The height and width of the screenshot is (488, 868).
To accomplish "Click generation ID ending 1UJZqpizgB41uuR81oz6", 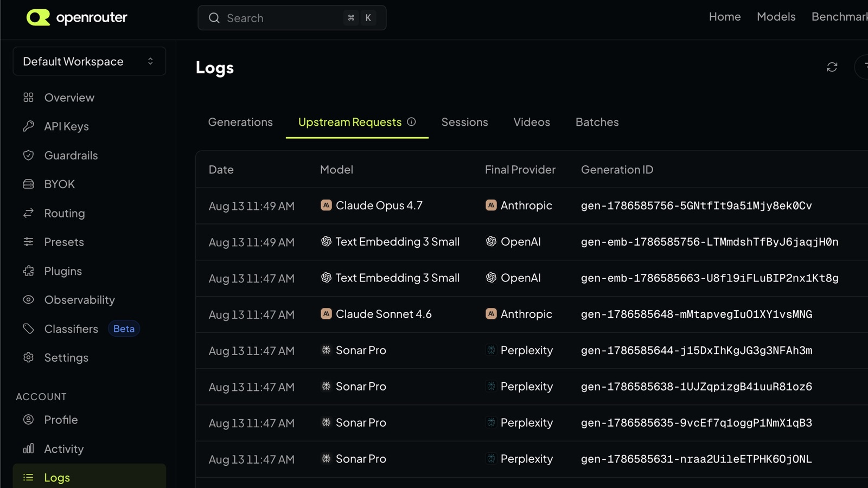I will click(696, 387).
